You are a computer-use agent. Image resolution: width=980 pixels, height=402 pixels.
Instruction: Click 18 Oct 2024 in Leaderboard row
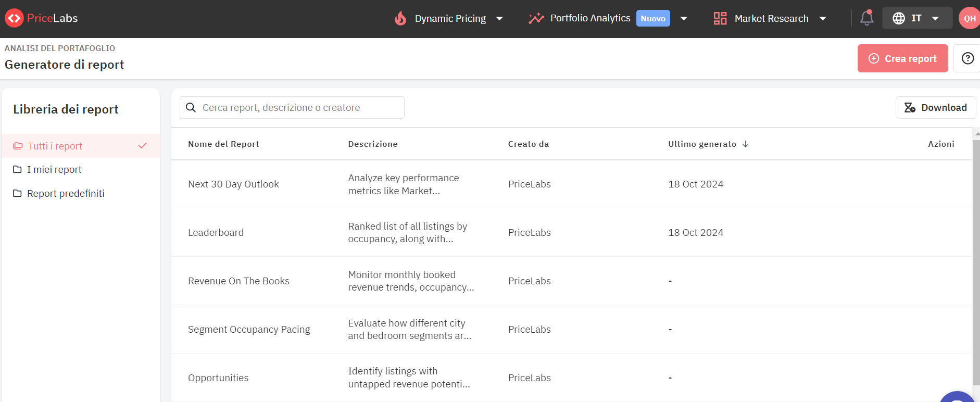696,233
